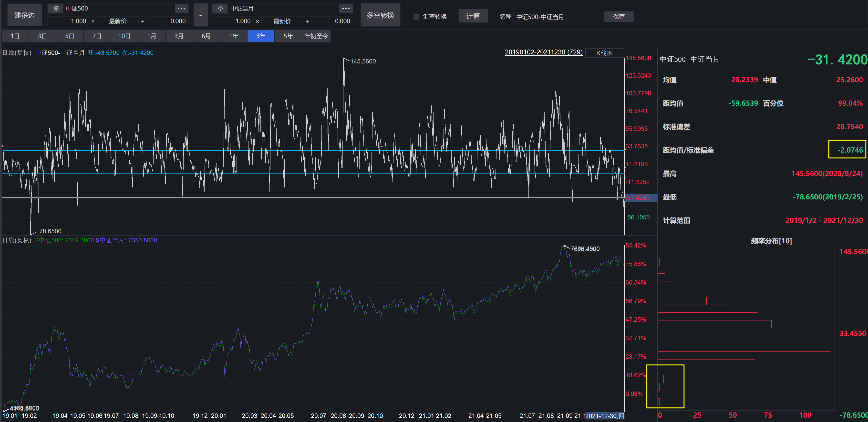
Task: Click the 建多边 button
Action: click(24, 15)
